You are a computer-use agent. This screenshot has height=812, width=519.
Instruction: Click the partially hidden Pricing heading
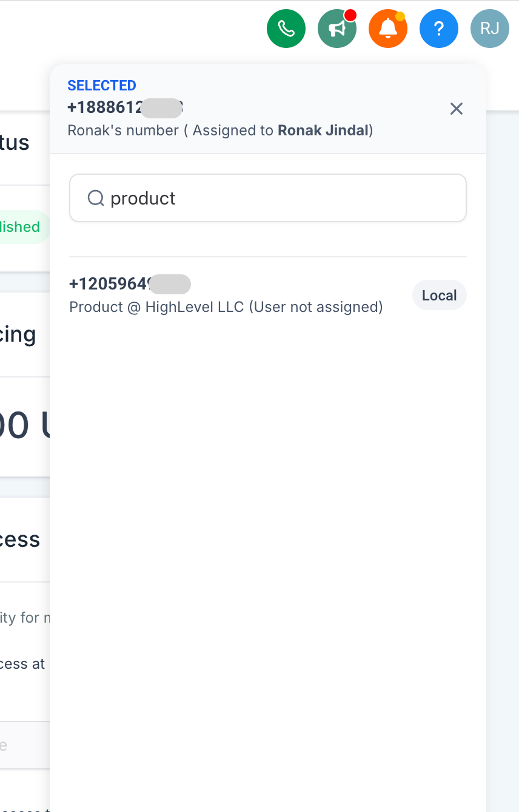[18, 334]
